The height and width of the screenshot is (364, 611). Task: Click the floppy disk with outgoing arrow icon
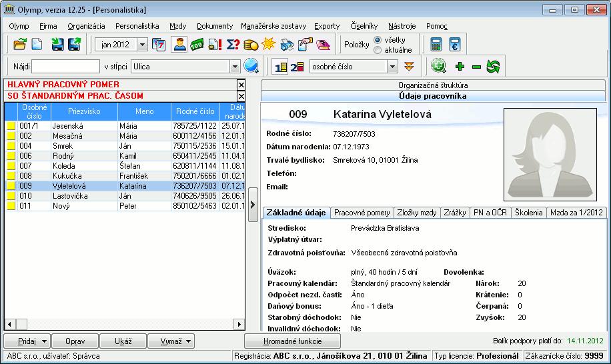coord(75,45)
